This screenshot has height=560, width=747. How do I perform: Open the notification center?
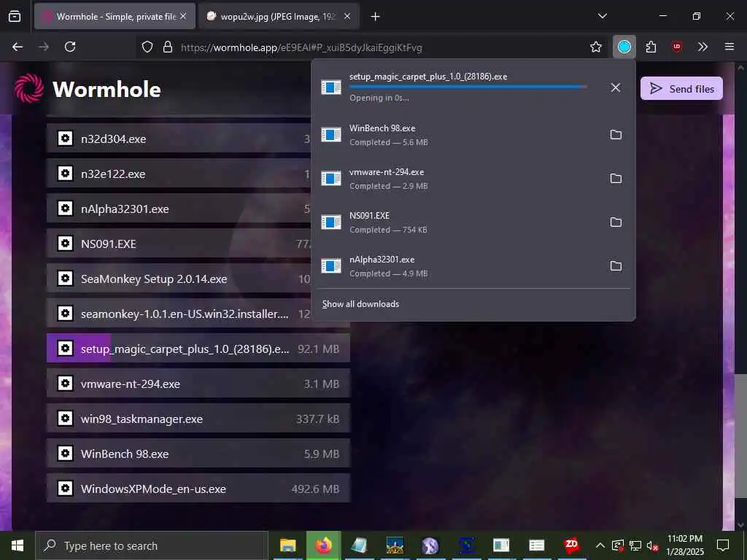[723, 545]
